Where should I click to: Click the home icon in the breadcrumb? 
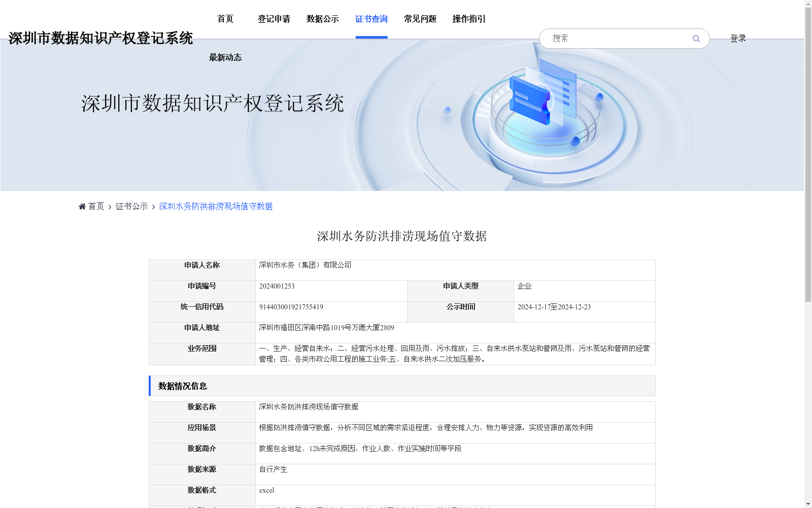pos(82,206)
